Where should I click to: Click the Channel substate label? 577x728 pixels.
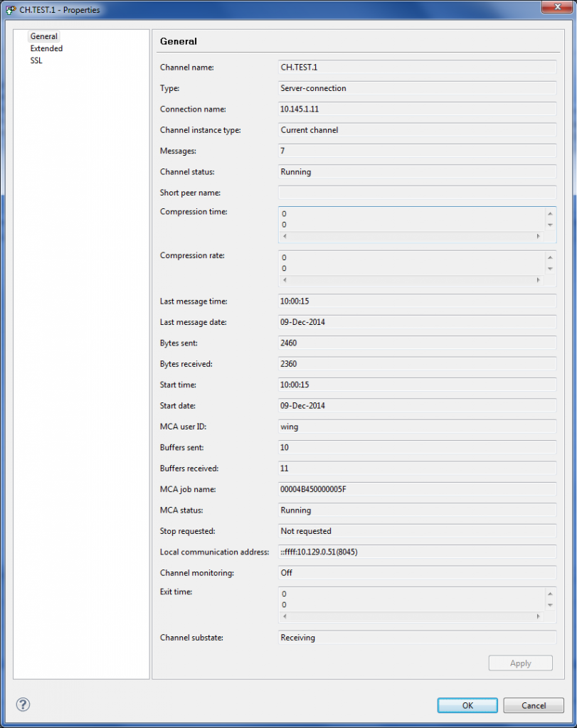pyautogui.click(x=191, y=638)
